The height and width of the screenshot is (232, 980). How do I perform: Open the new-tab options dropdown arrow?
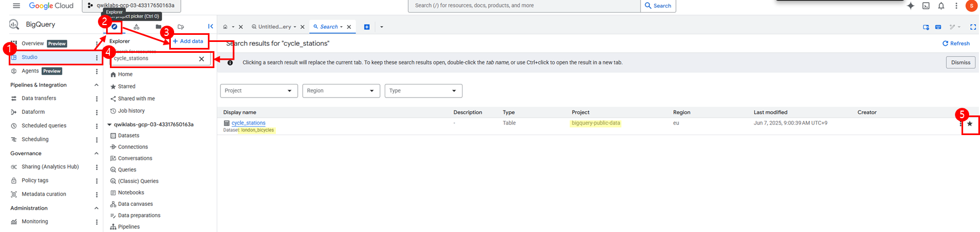(381, 27)
